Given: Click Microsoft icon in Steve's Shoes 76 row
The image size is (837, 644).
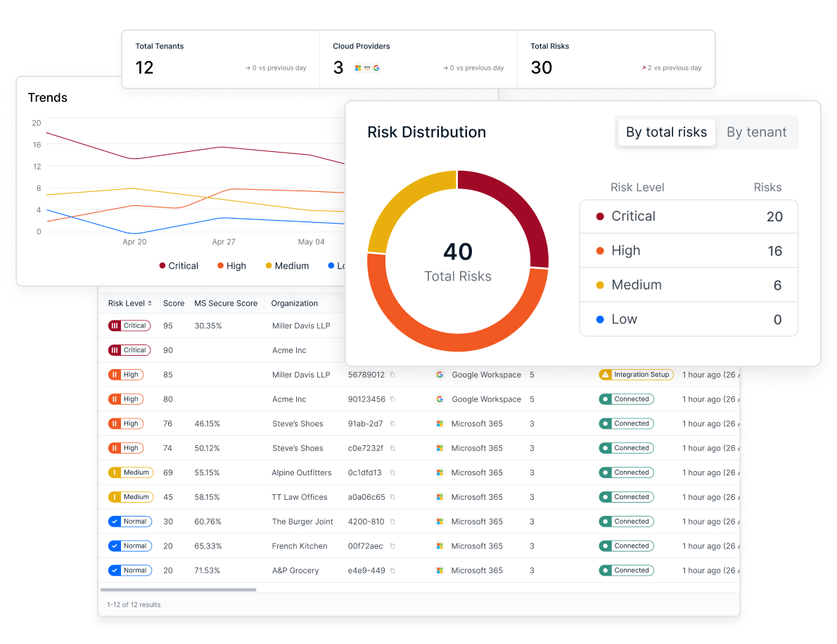Looking at the screenshot, I should [x=440, y=424].
